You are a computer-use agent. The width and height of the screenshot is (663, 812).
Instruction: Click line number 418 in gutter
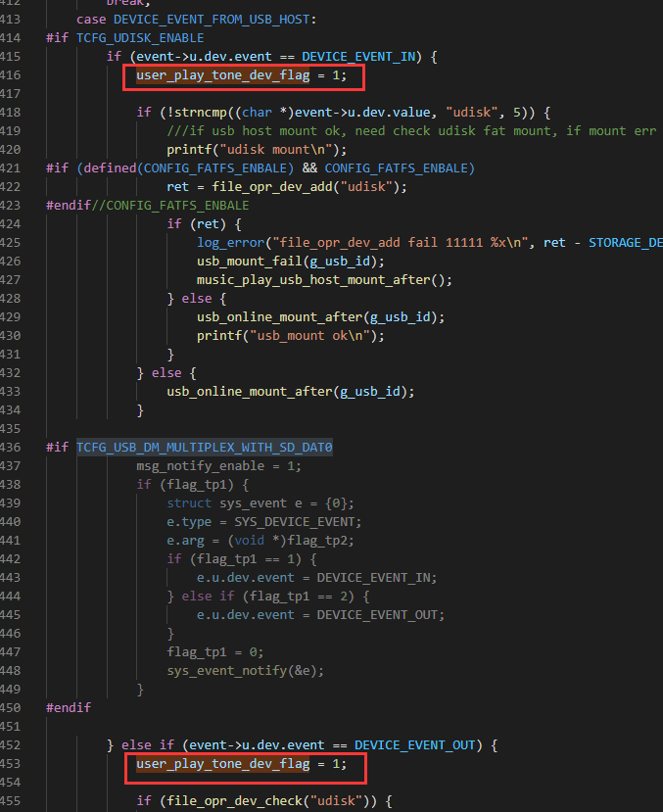click(x=11, y=113)
